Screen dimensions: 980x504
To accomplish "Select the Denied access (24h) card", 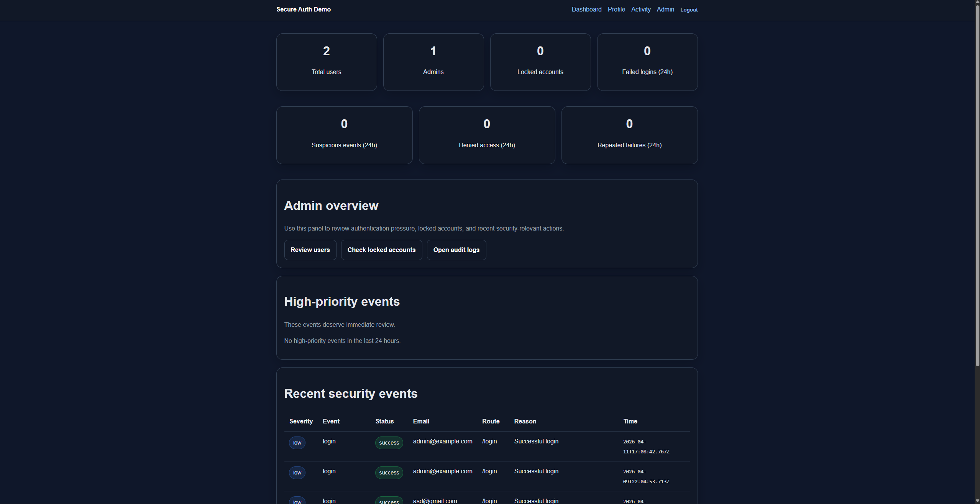I will (x=486, y=135).
